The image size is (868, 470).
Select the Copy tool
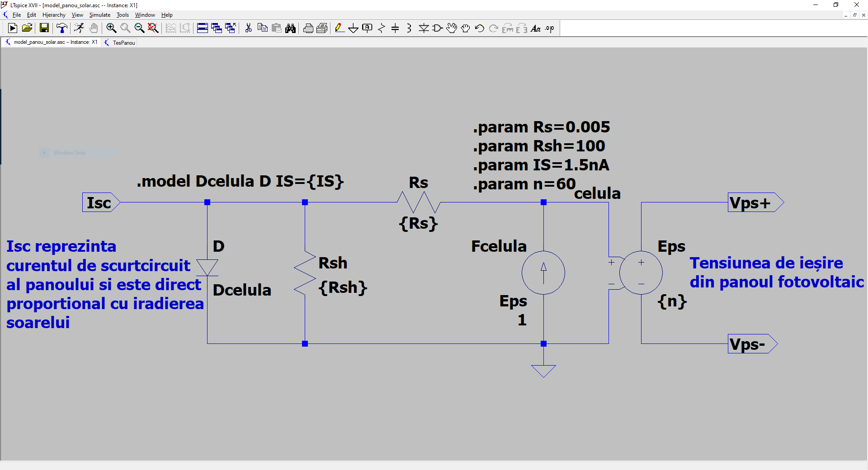(x=262, y=28)
